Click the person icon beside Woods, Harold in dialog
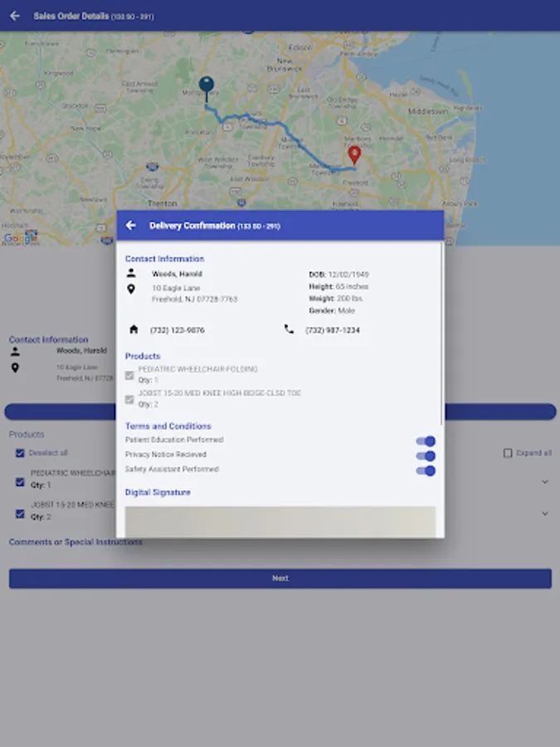Viewport: 560px width, 747px height. point(131,273)
